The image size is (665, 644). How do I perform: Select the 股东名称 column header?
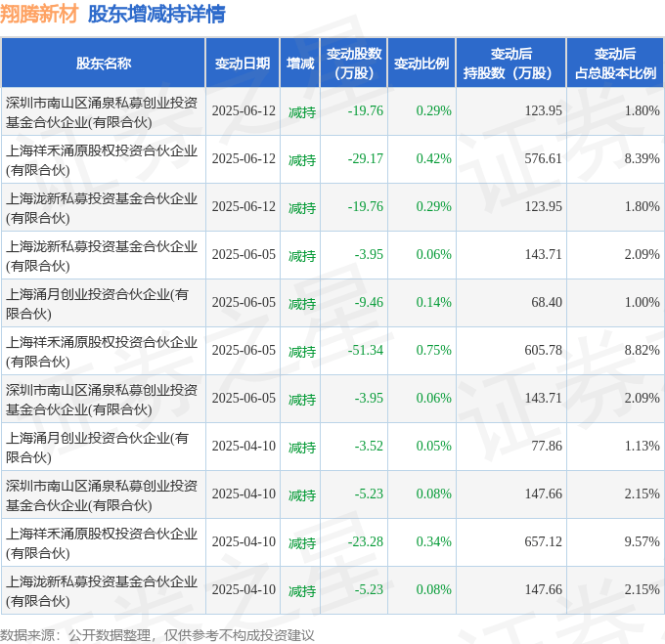click(104, 64)
